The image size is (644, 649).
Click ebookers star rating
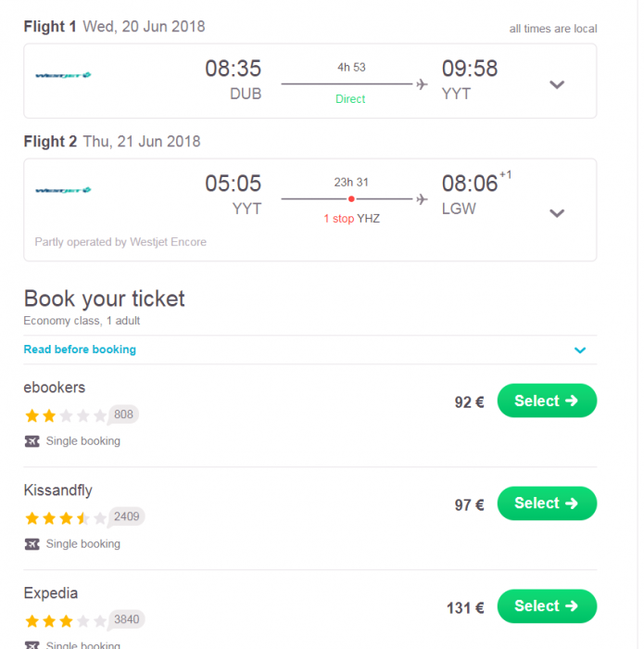pyautogui.click(x=66, y=415)
